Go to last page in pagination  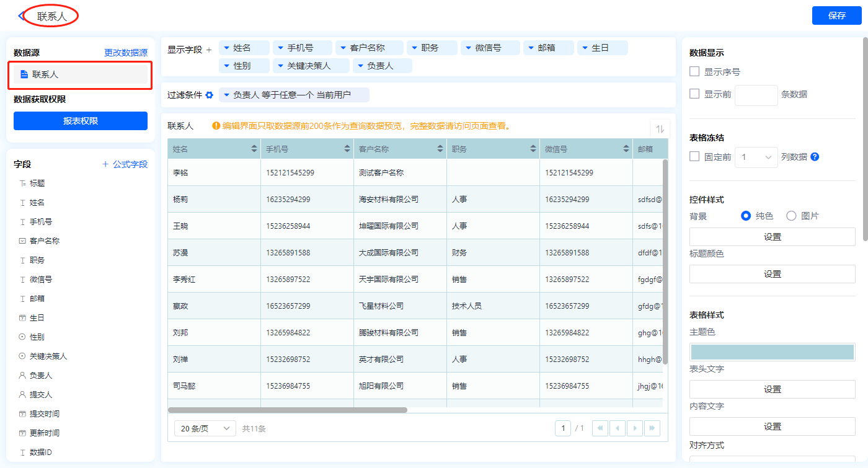[x=652, y=428]
